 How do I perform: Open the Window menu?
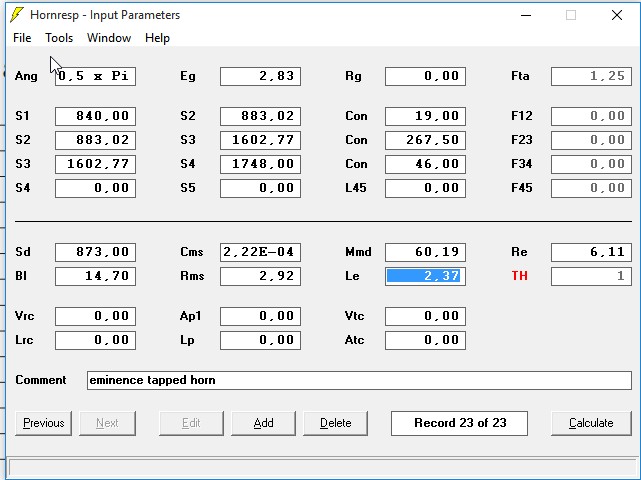click(x=109, y=38)
